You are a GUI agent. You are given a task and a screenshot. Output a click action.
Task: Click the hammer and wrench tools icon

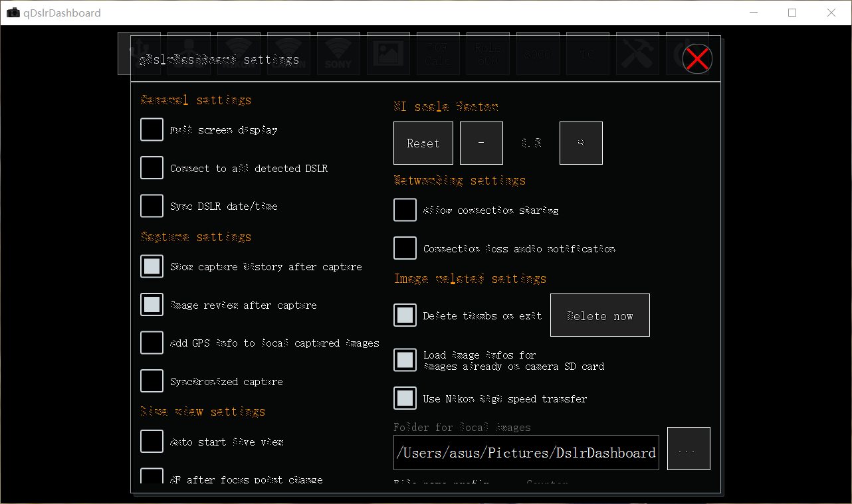click(x=637, y=53)
